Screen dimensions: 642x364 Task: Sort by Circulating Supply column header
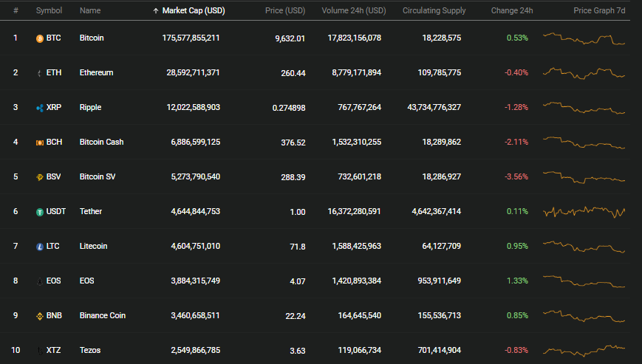(x=434, y=10)
